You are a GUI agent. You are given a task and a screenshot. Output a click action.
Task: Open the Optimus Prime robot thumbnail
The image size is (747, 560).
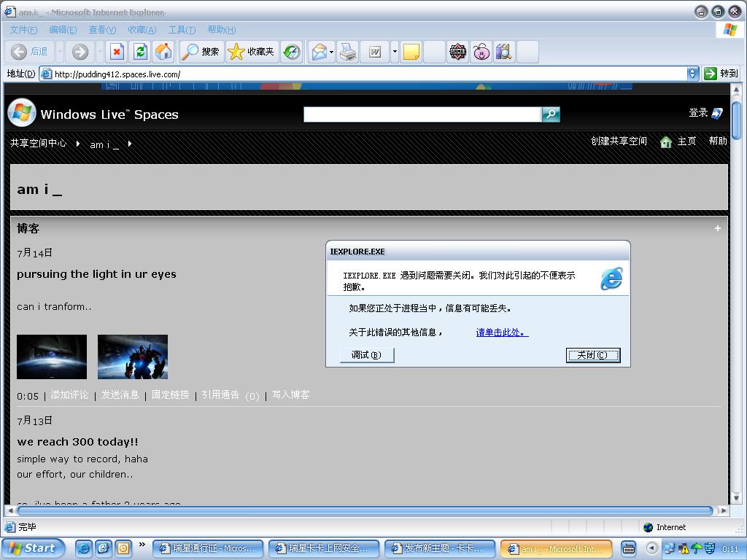pos(133,357)
